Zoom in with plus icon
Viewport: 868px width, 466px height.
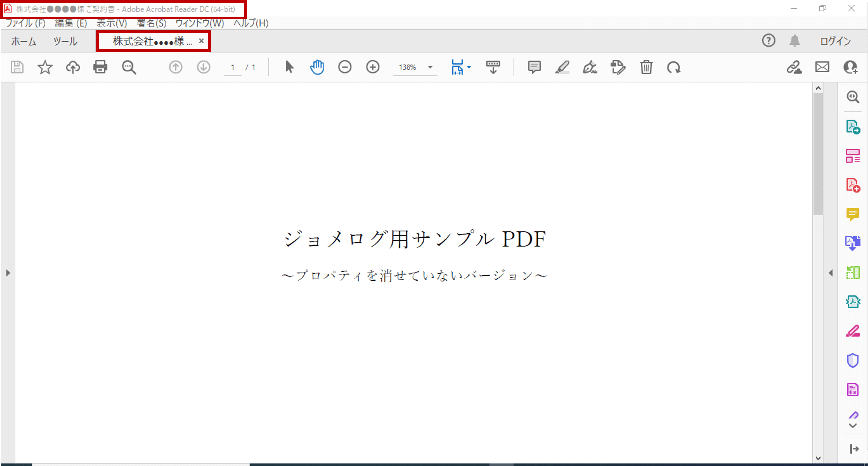(373, 67)
